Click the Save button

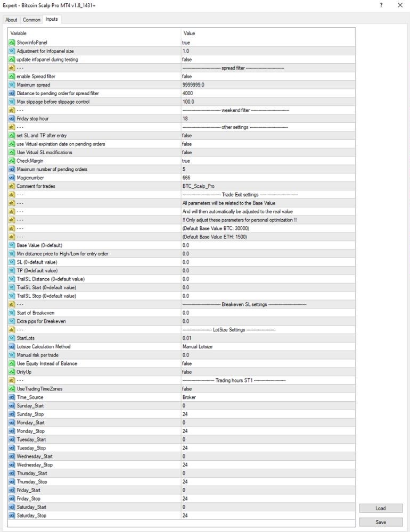point(381,522)
